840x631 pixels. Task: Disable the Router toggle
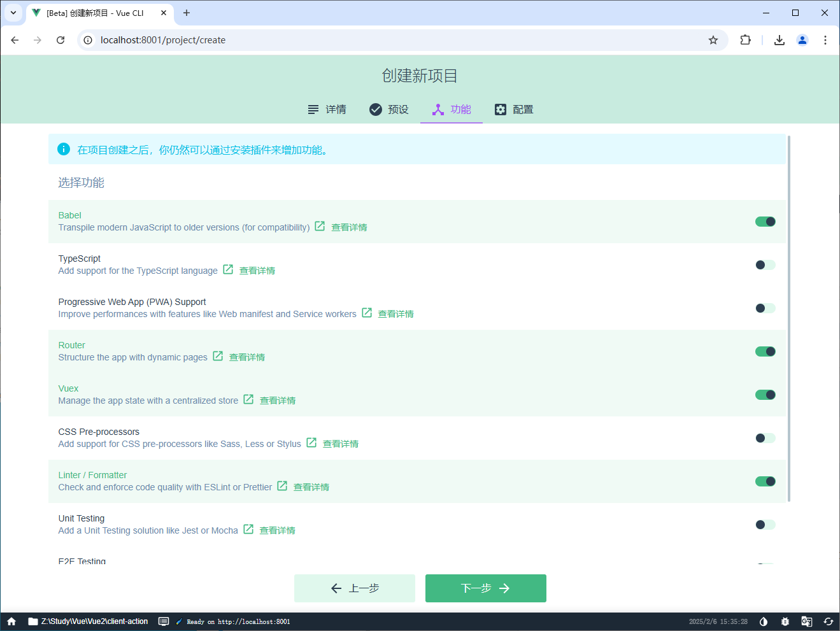click(765, 351)
